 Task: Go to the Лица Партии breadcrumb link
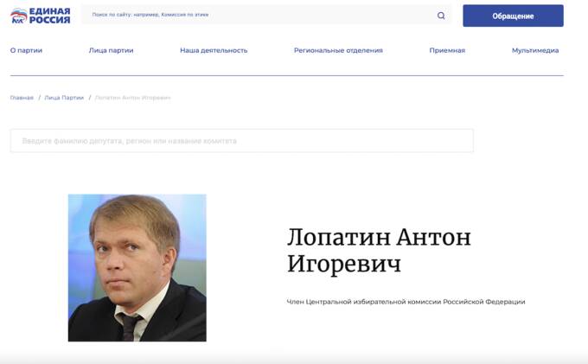(x=64, y=98)
